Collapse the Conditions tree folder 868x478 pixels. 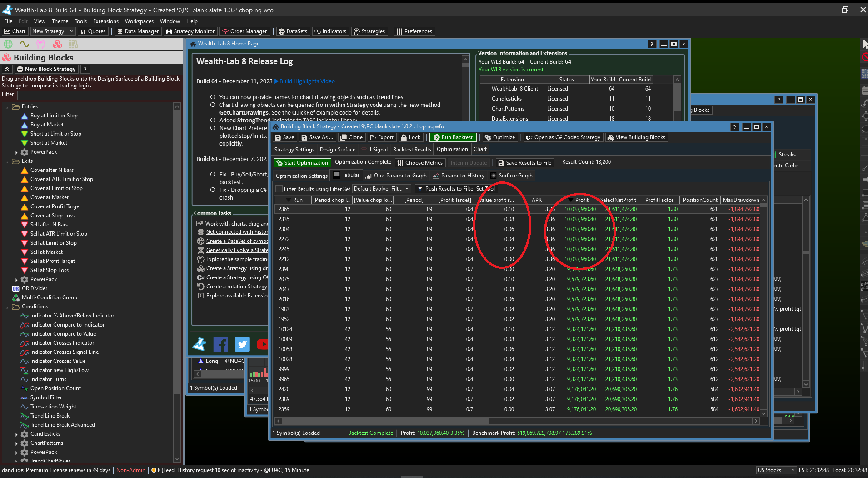pos(8,307)
